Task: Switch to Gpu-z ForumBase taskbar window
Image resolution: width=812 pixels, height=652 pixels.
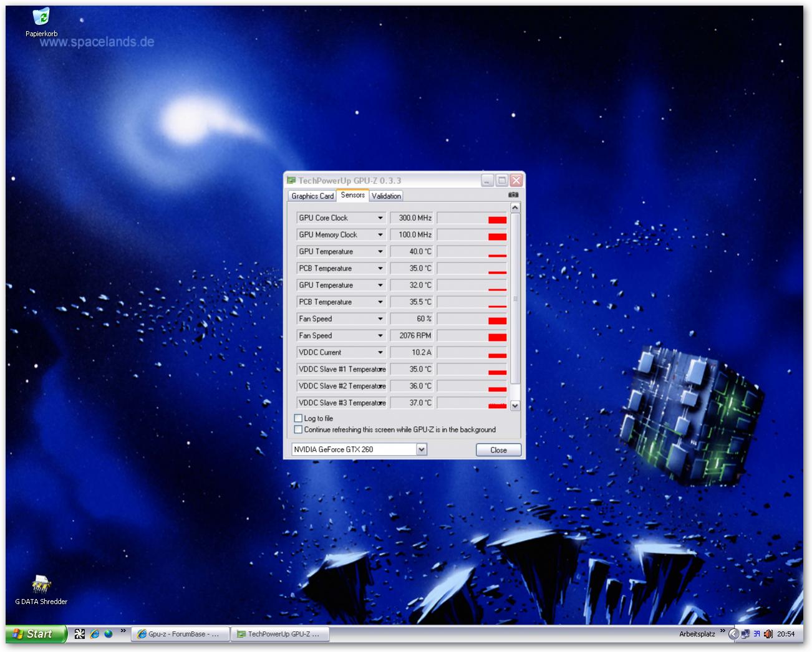Action: 180,634
